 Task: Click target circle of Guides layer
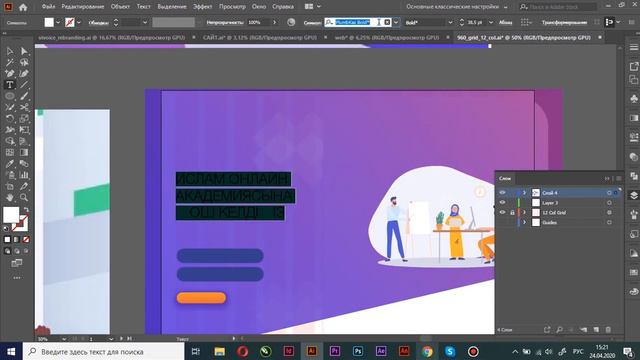[x=609, y=222]
